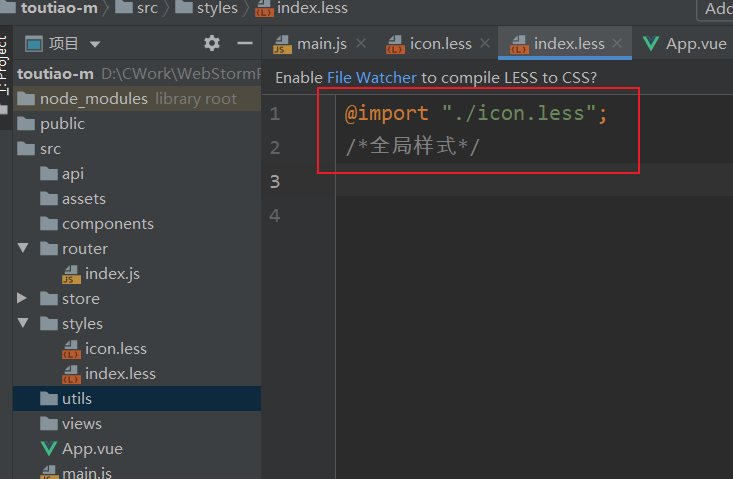The image size is (733, 479).
Task: Click the Vue icon on App.vue tab
Action: tap(651, 43)
